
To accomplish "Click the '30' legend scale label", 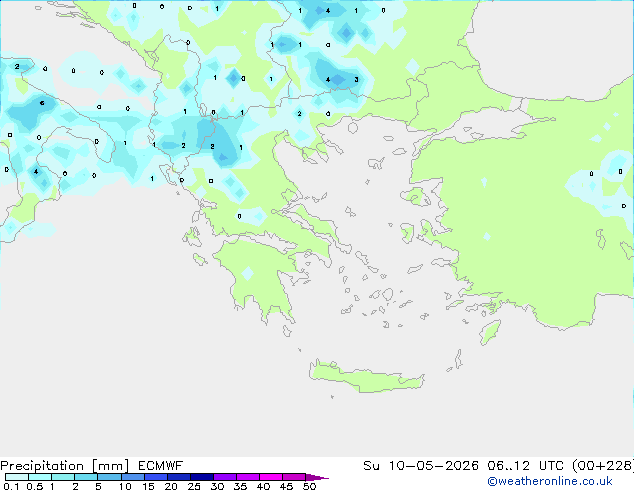I will [x=217, y=486].
